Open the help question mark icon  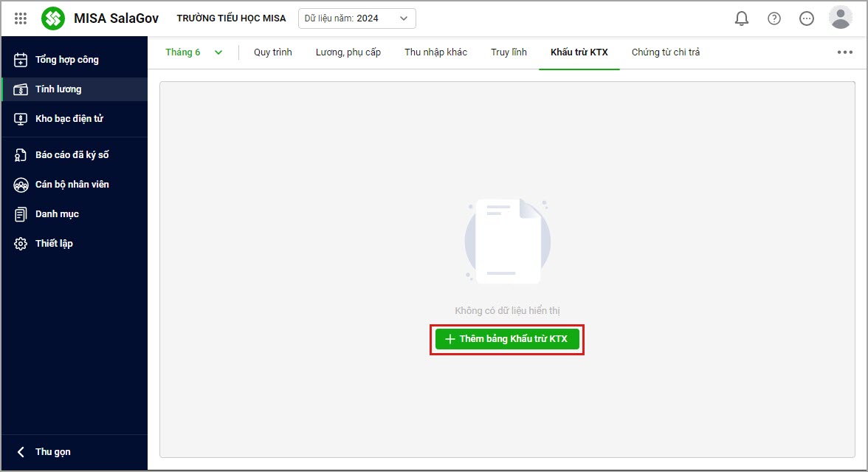pos(774,18)
